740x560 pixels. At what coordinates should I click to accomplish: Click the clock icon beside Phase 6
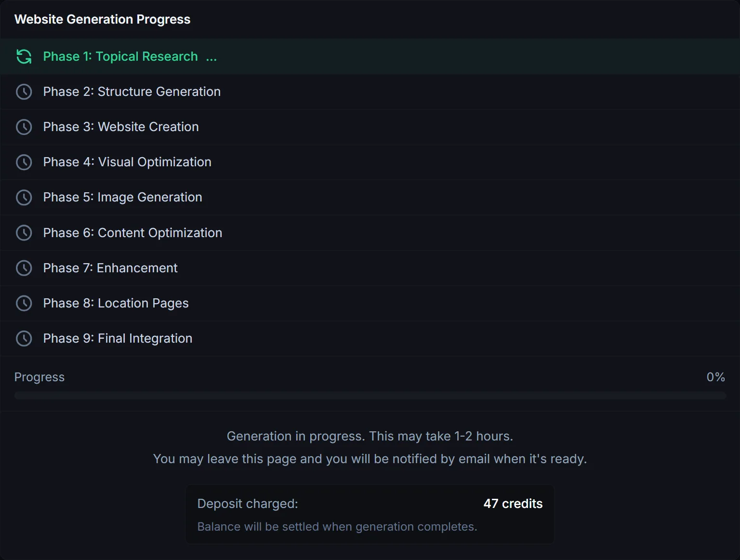coord(24,233)
